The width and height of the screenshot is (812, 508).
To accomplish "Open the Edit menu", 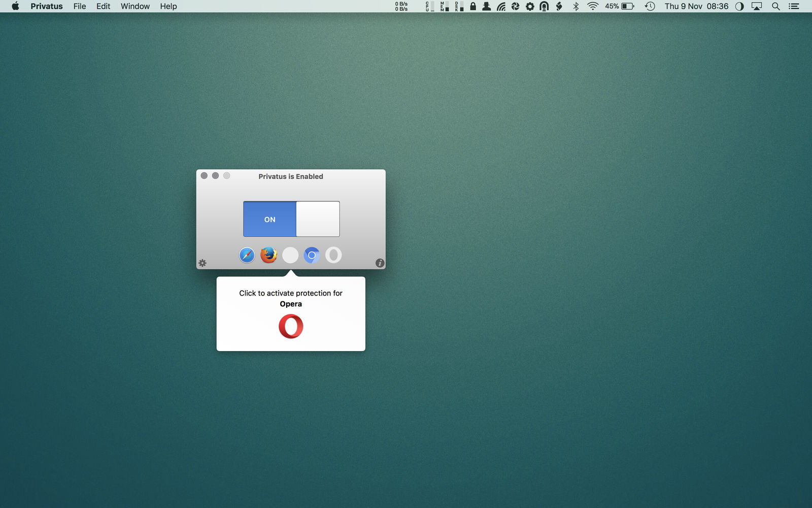I will [103, 6].
